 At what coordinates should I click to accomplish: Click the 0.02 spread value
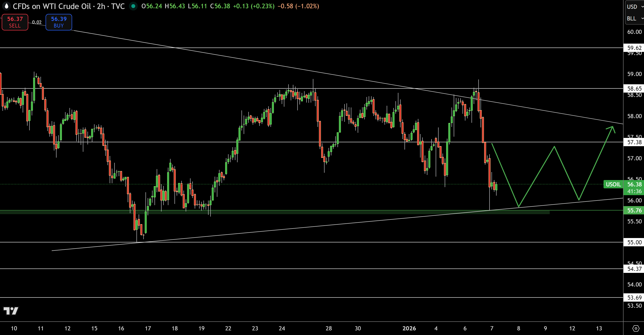pyautogui.click(x=37, y=22)
